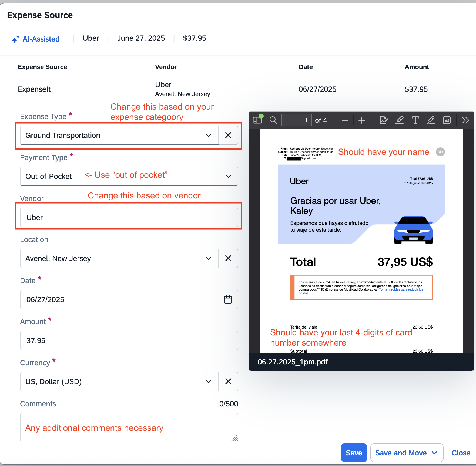
Task: Zoom in the PDF with plus icon
Action: (x=362, y=120)
